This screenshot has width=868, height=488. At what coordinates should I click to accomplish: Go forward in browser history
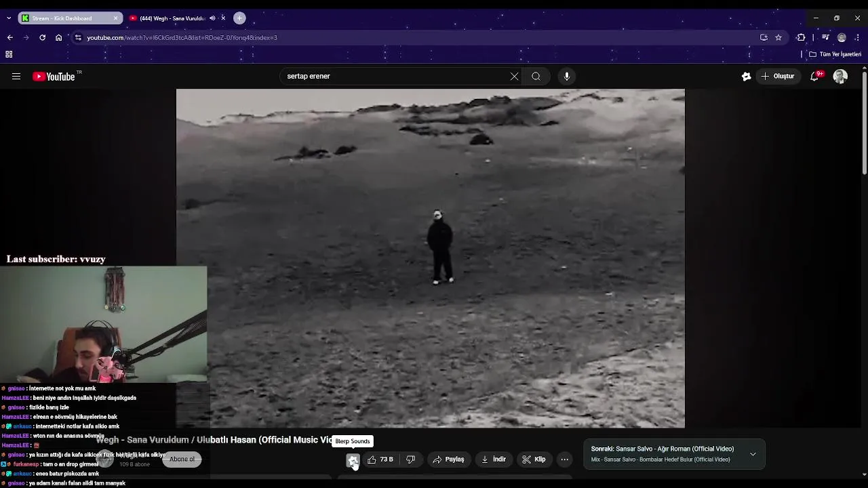click(x=26, y=37)
